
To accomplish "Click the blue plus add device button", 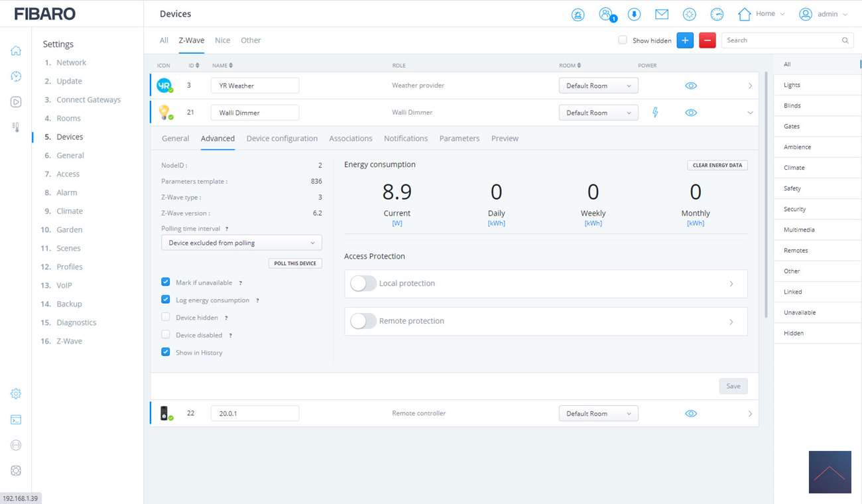I will 685,40.
